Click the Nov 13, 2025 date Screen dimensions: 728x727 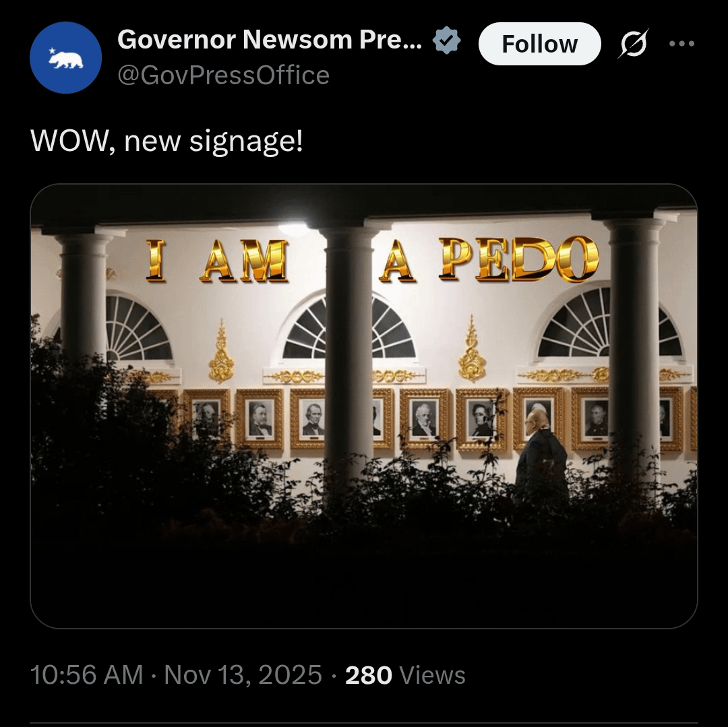(x=243, y=675)
